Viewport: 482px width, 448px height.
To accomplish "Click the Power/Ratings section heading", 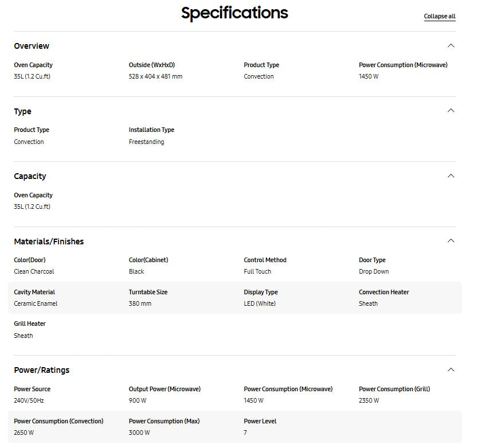I will click(42, 370).
